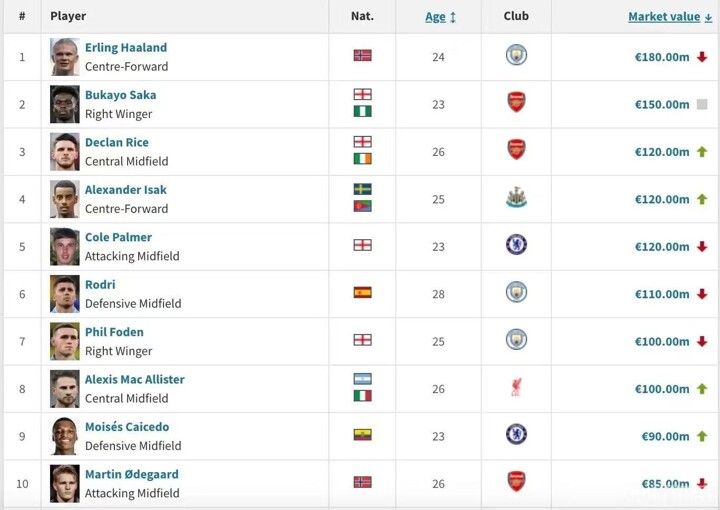Image resolution: width=720 pixels, height=510 pixels.
Task: Click Phil Foden's €100.00m market value
Action: tap(662, 341)
